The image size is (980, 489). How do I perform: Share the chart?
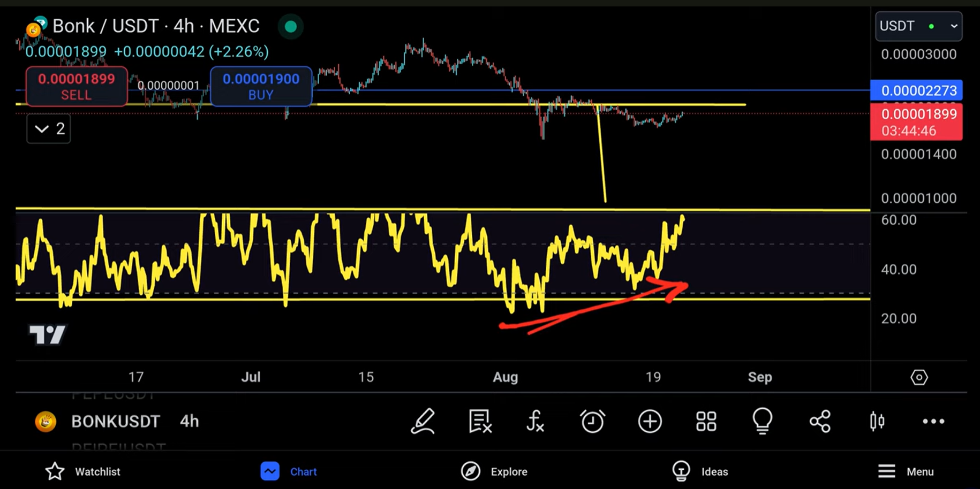[820, 421]
